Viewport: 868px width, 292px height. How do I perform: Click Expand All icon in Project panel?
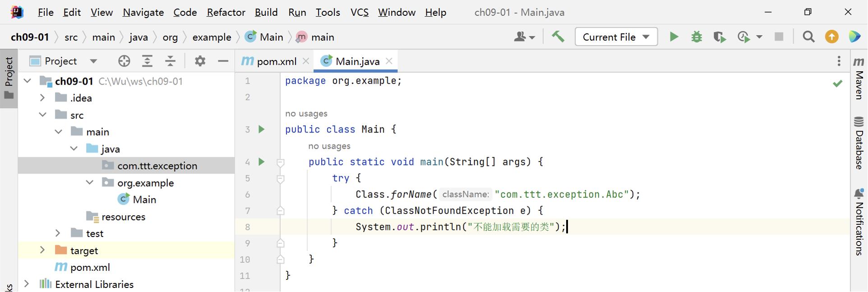147,61
